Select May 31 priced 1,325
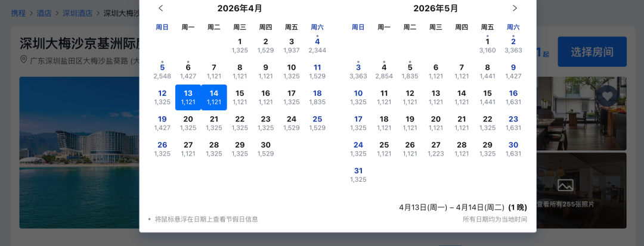Viewport: 644px width, 246px height. click(358, 175)
